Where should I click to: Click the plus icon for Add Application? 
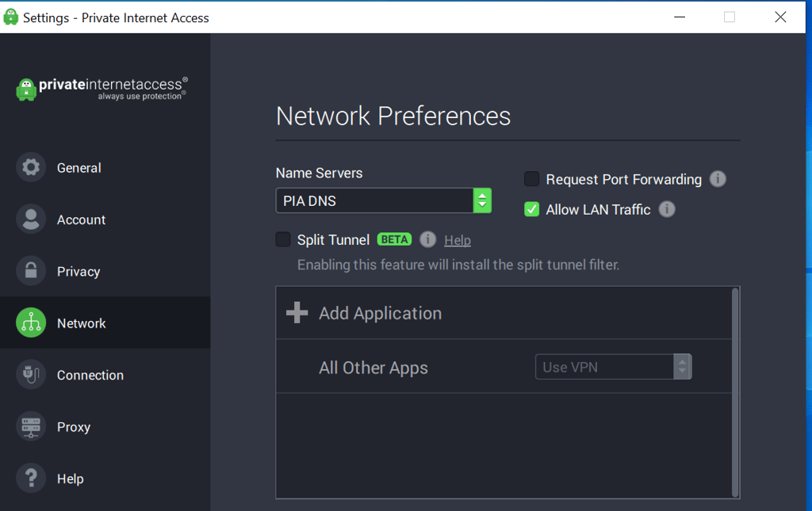click(297, 312)
